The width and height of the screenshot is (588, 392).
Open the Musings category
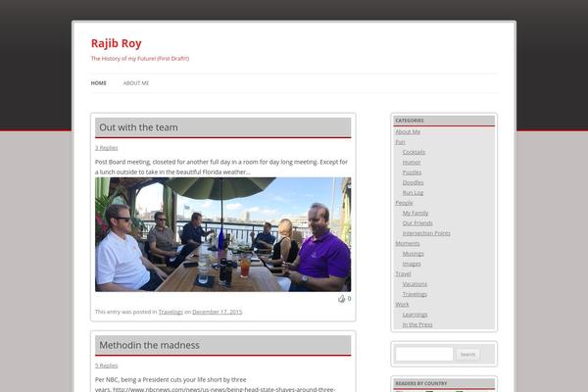tap(413, 254)
